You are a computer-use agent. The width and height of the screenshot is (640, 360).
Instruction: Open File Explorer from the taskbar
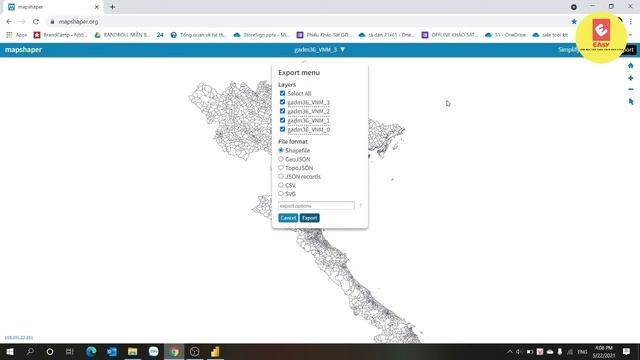pyautogui.click(x=133, y=351)
